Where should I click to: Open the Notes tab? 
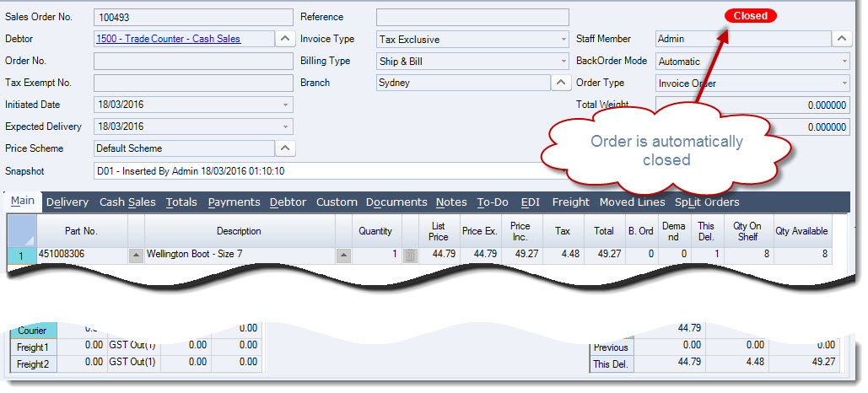451,202
